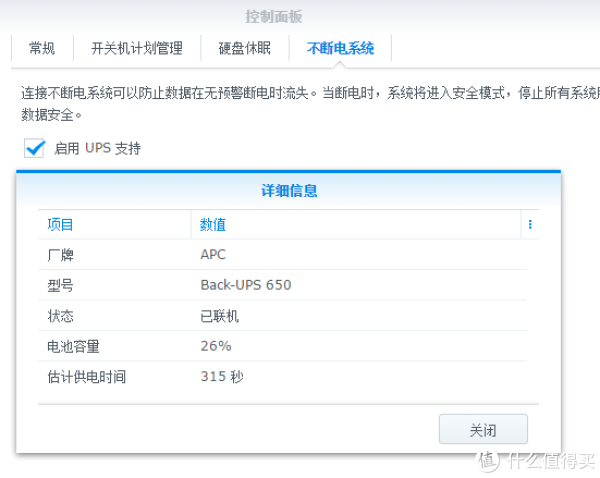
Task: Click the 控制面板 window title
Action: tap(273, 16)
